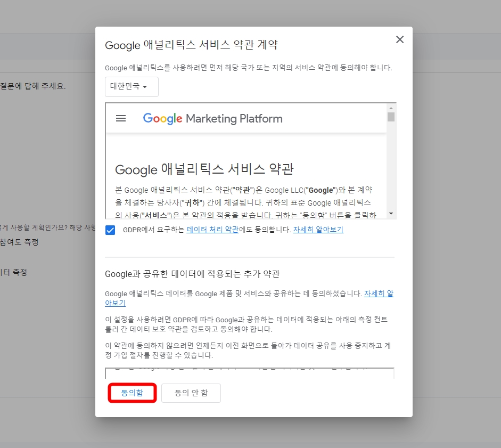
Task: Open 자세히 알아보기 in the data sharing section
Action: (x=379, y=292)
